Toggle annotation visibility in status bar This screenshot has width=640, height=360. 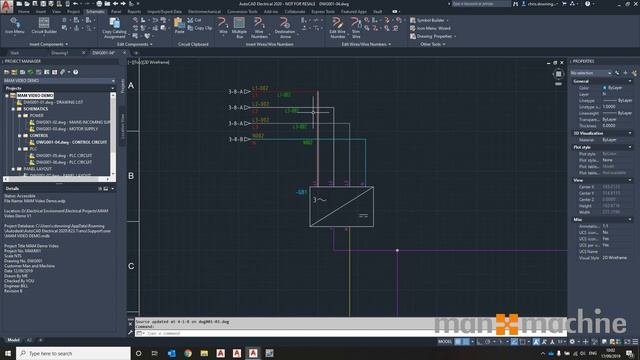(536, 342)
